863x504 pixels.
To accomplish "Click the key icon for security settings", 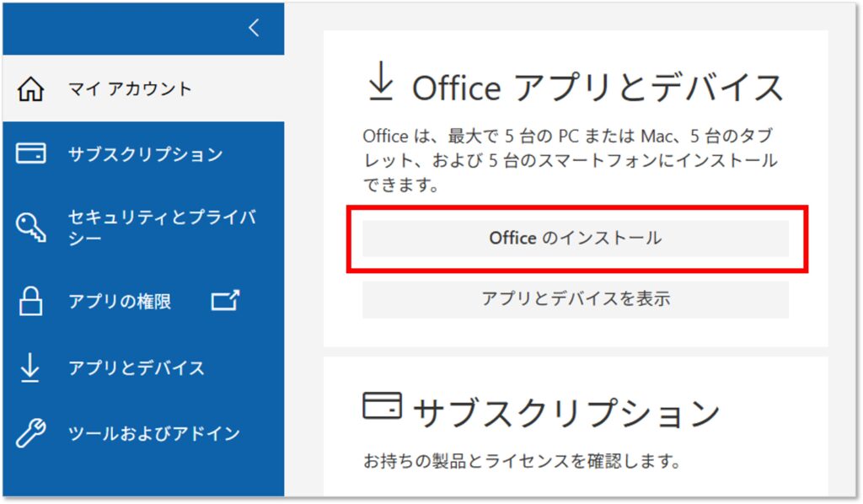I will (x=31, y=227).
